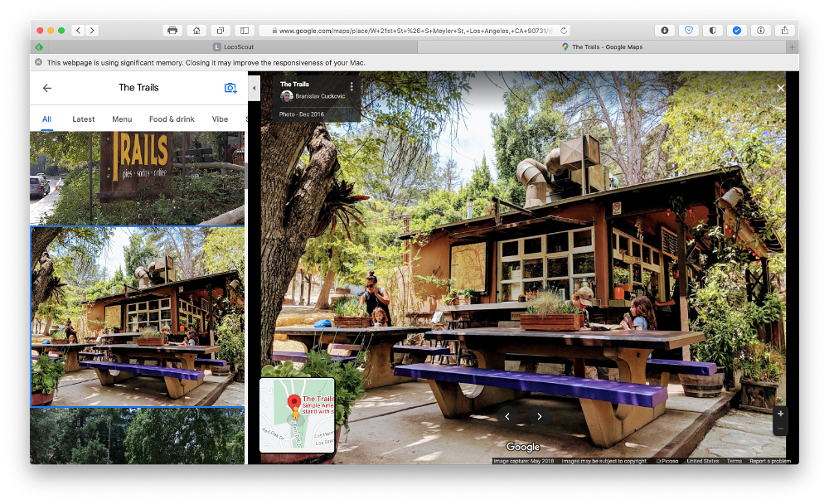Viewport: 829px width, 504px height.
Task: Open the Trails sign photo thumbnail
Action: (x=137, y=178)
